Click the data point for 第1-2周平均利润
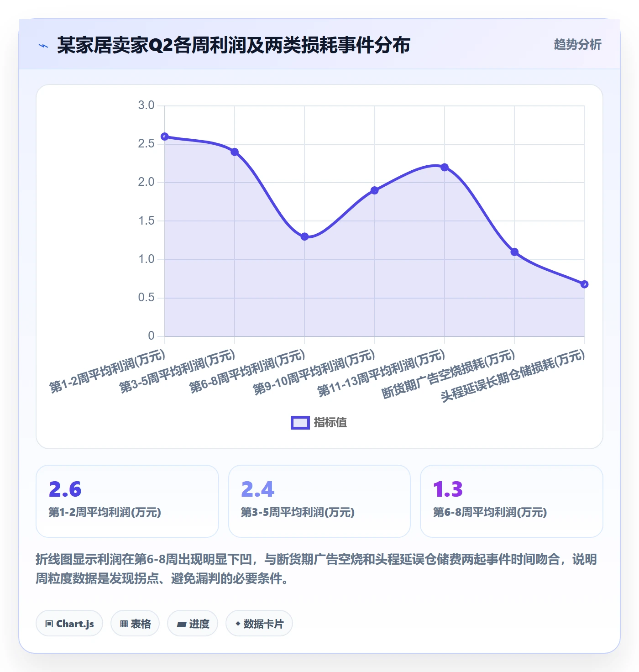Viewport: 639px width, 672px height. (165, 136)
